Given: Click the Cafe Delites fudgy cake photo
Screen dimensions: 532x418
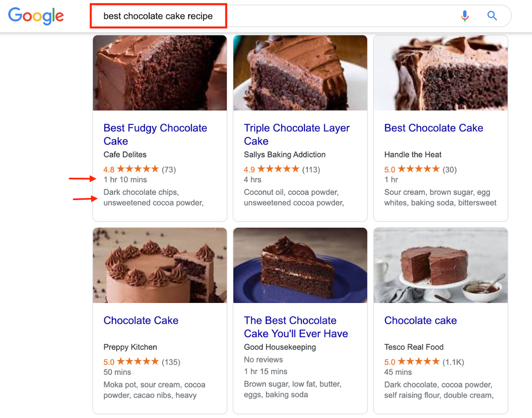Looking at the screenshot, I should [160, 73].
